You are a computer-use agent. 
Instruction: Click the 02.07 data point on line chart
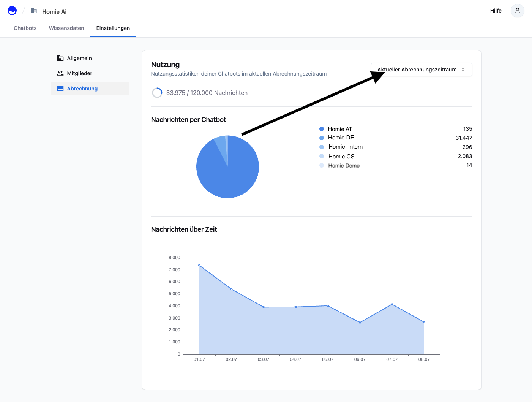coord(231,289)
